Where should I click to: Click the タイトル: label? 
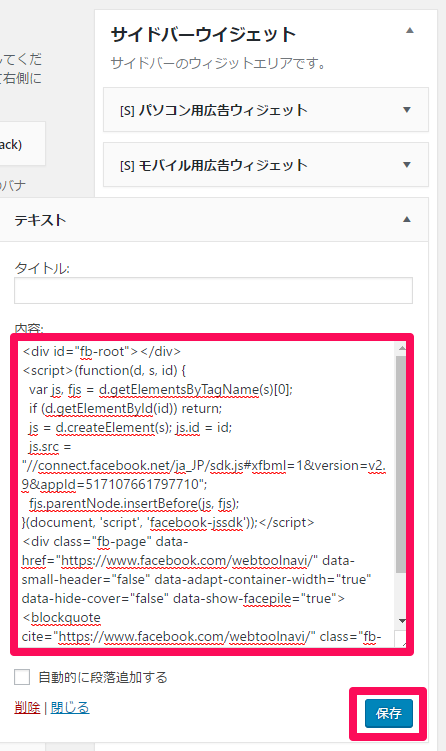point(42,268)
